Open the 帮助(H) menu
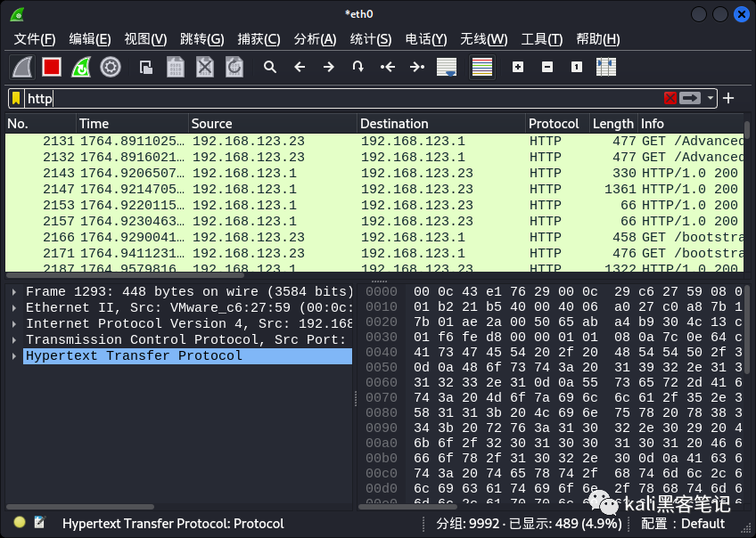Screen dimensions: 756x538 [598, 39]
